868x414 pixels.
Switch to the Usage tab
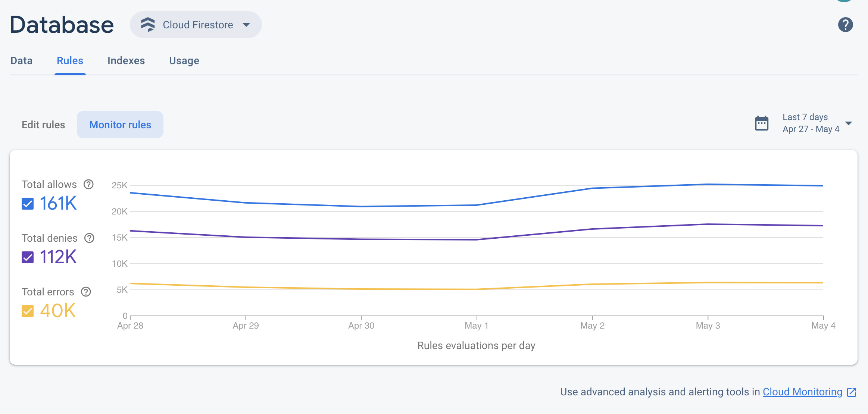(184, 60)
